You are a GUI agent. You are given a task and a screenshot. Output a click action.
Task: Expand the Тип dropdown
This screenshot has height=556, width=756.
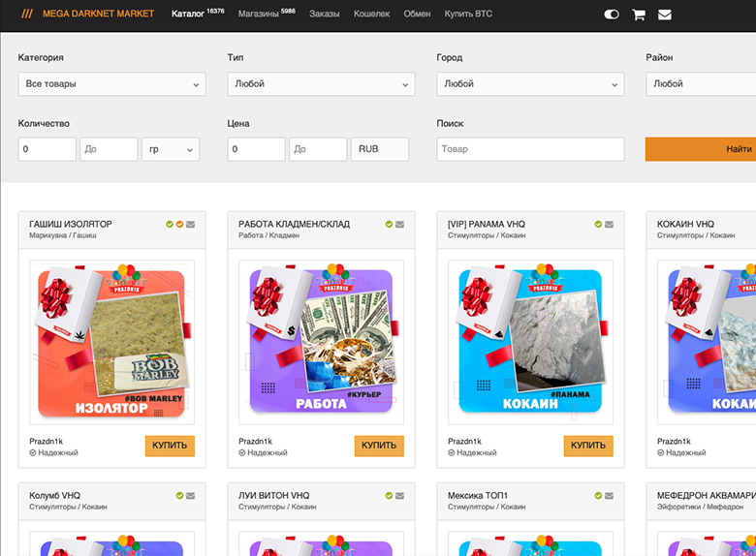point(321,84)
